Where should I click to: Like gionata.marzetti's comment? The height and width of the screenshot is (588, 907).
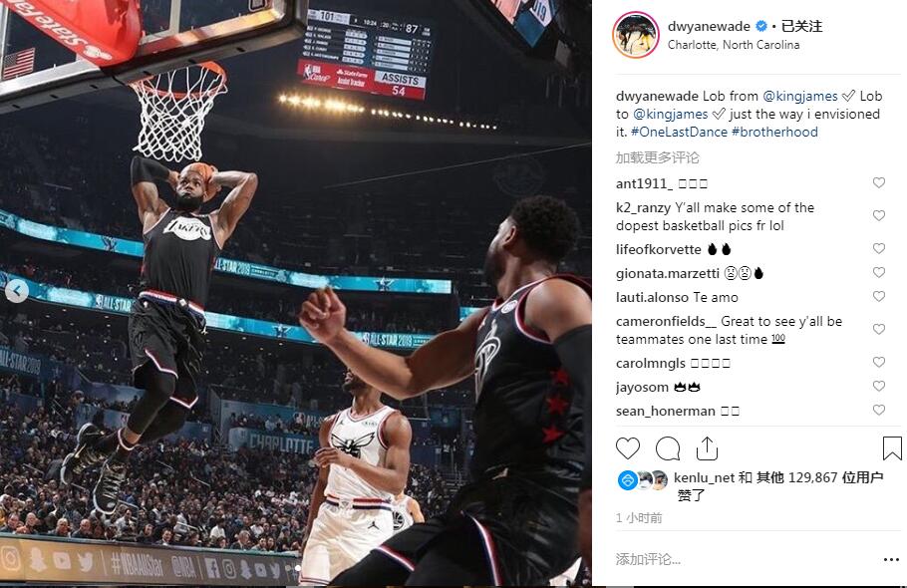879,272
